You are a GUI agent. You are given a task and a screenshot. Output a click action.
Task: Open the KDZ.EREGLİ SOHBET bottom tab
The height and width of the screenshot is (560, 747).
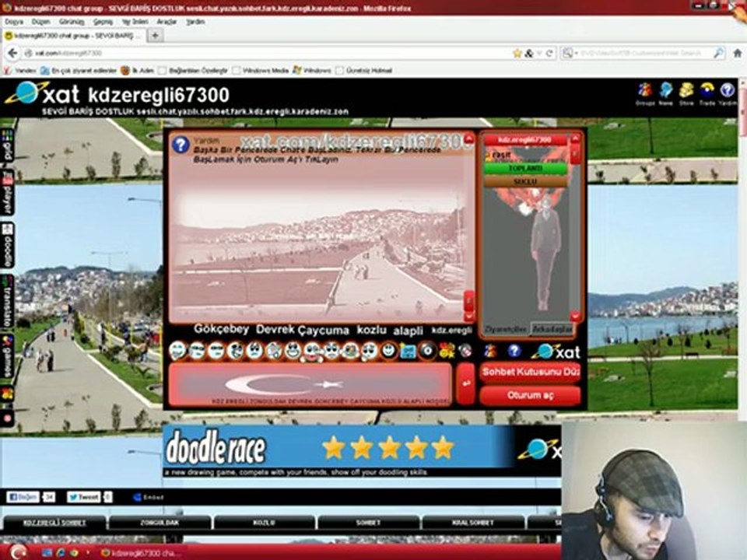pos(54,523)
